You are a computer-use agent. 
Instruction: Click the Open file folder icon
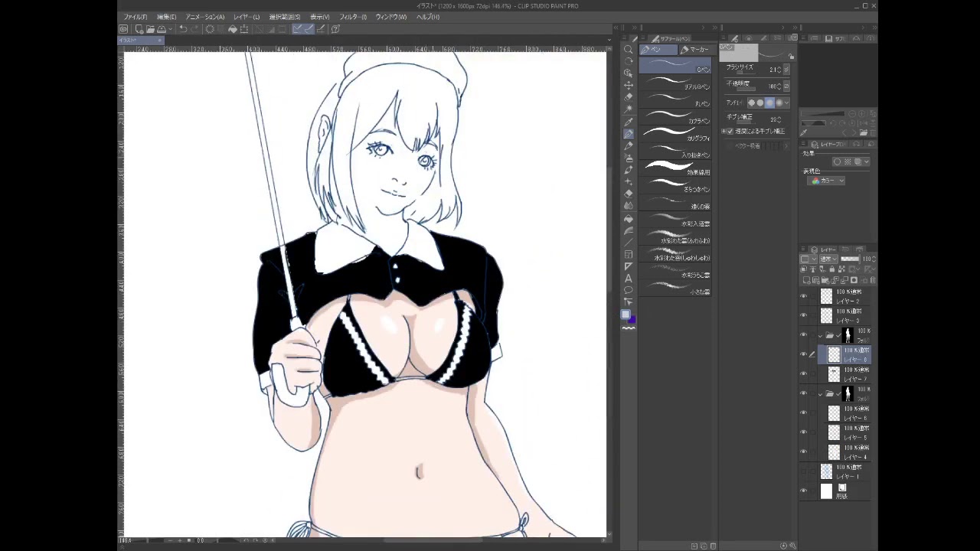[150, 29]
